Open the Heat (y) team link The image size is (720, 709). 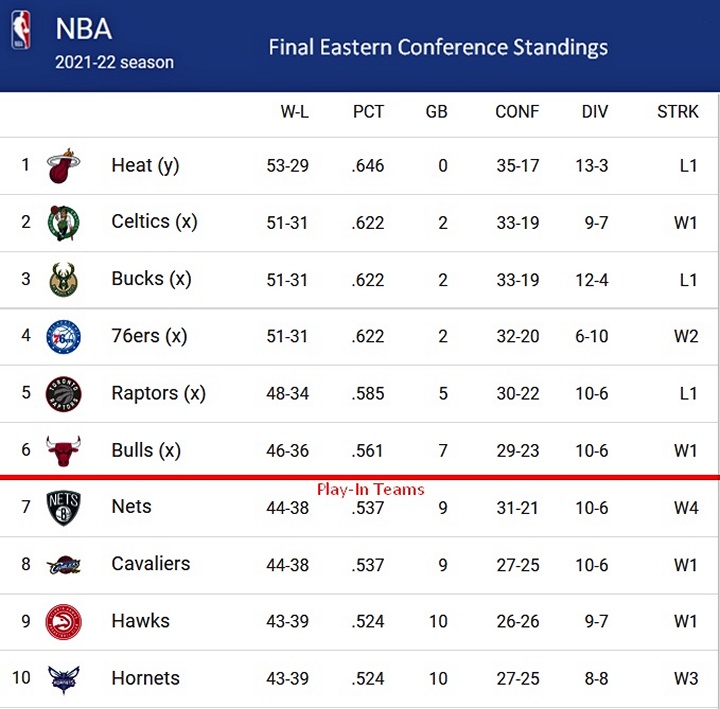[x=145, y=165]
